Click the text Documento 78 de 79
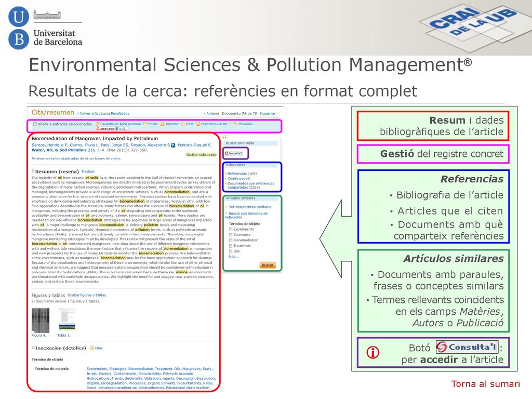This screenshot has width=532, height=399. tap(240, 114)
